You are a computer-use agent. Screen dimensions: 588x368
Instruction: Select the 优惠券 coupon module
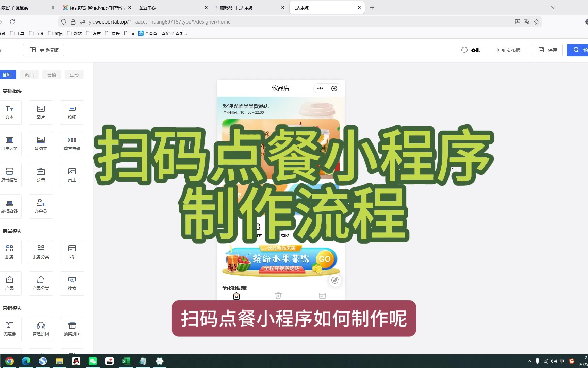tap(10, 329)
